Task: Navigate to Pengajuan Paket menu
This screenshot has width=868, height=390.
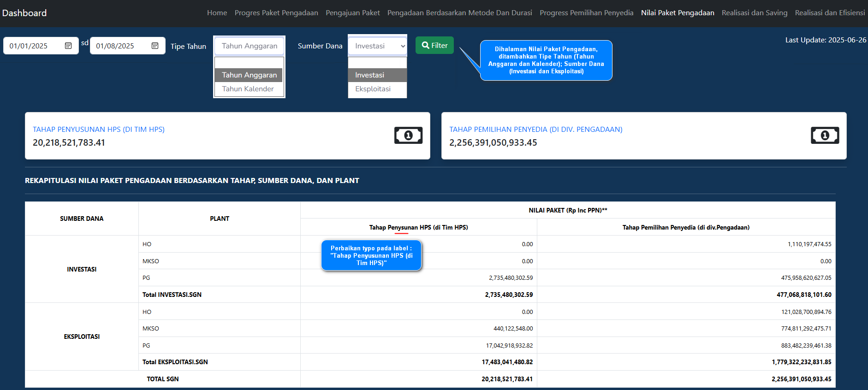Action: (353, 13)
